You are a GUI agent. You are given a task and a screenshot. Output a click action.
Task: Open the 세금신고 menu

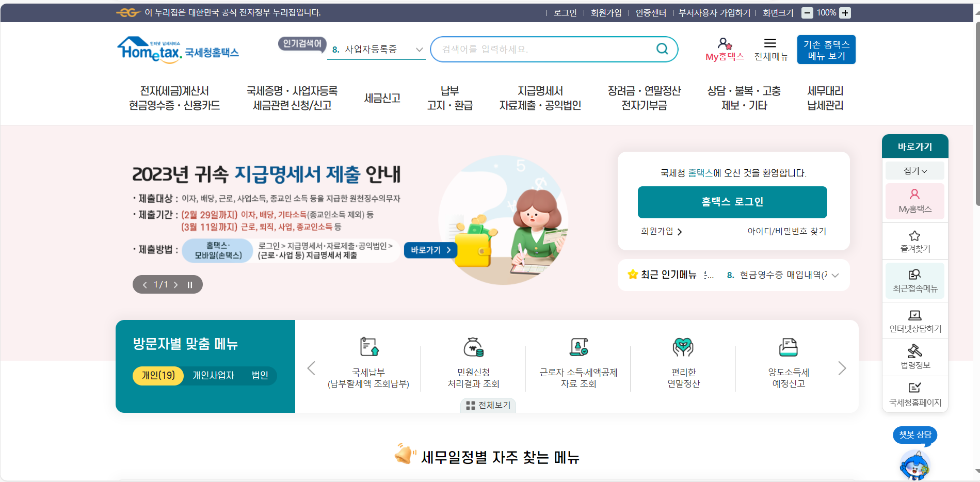382,98
